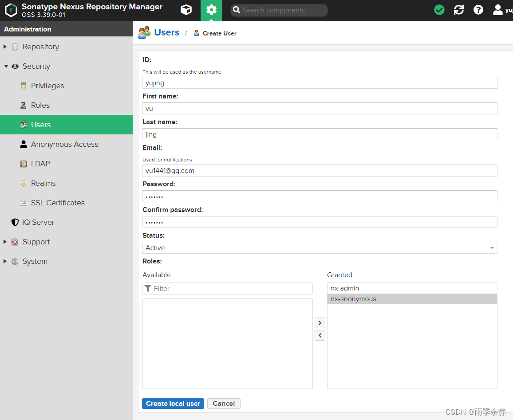
Task: Open the user account profile icon
Action: (497, 10)
